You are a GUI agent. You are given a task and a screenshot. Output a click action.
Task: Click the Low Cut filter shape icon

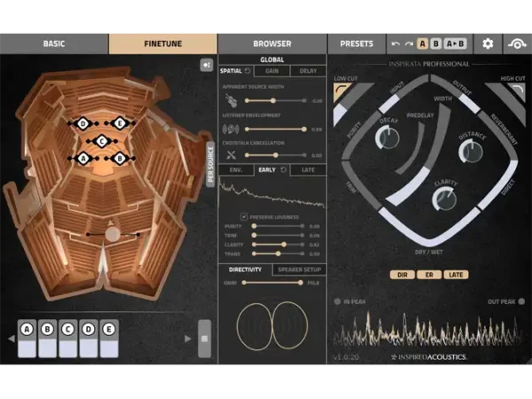pyautogui.click(x=341, y=92)
